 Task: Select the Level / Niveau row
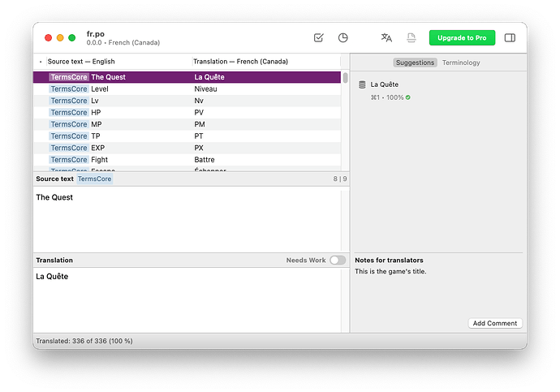[187, 89]
